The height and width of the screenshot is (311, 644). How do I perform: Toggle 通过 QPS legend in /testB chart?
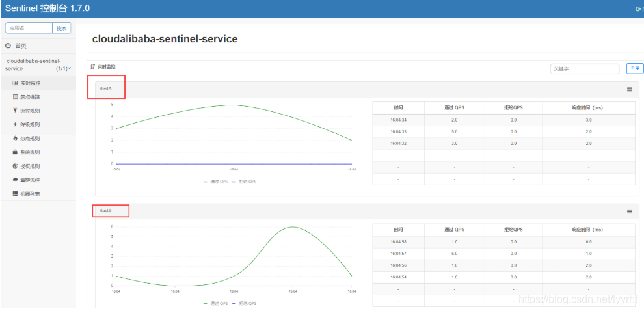tap(216, 304)
